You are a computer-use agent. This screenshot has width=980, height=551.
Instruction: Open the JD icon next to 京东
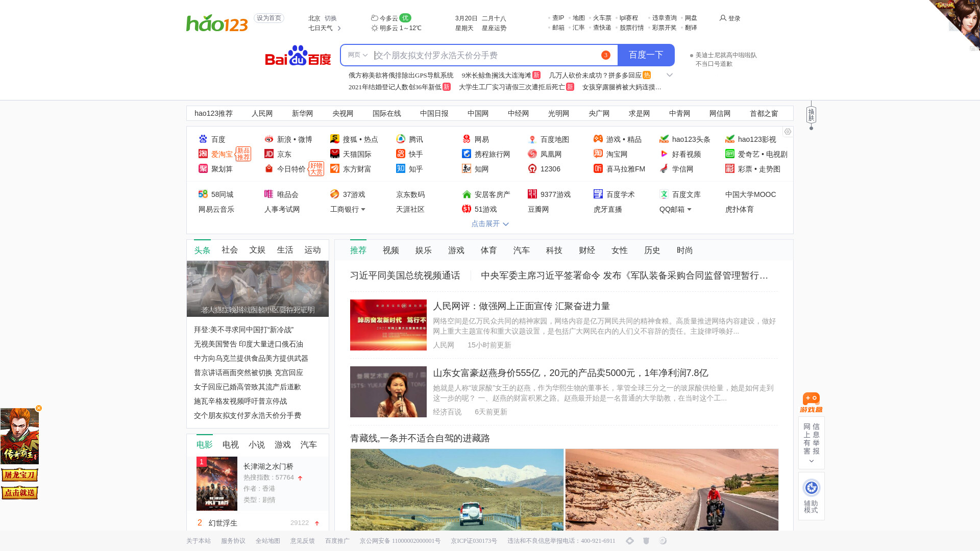pyautogui.click(x=269, y=154)
